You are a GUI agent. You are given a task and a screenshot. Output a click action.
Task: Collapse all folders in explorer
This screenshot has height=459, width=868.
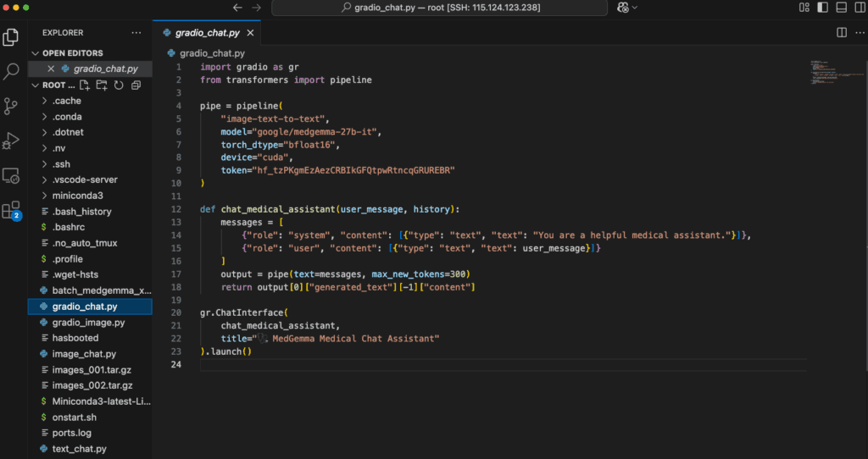(136, 86)
